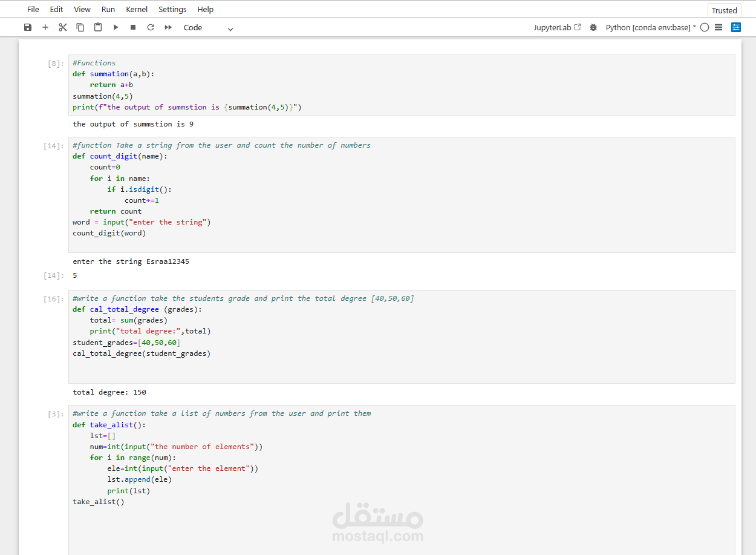Image resolution: width=756 pixels, height=555 pixels.
Task: Select the cell prompt labeled [16]:
Action: [x=53, y=298]
